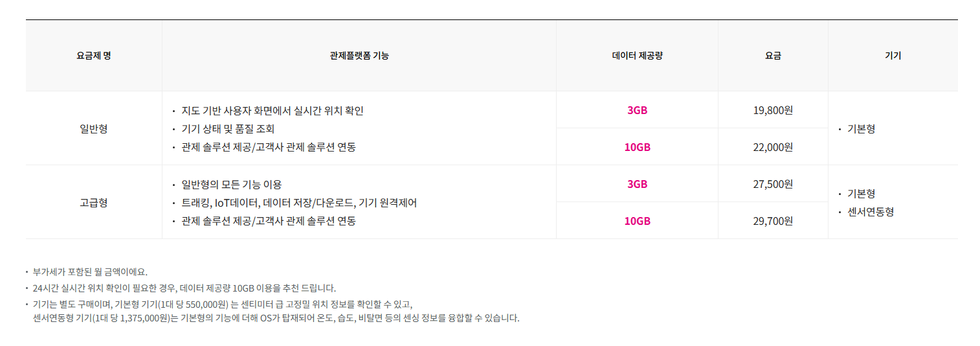The width and height of the screenshot is (980, 346).
Task: Click the 센서연동형 device entry
Action: [x=871, y=212]
